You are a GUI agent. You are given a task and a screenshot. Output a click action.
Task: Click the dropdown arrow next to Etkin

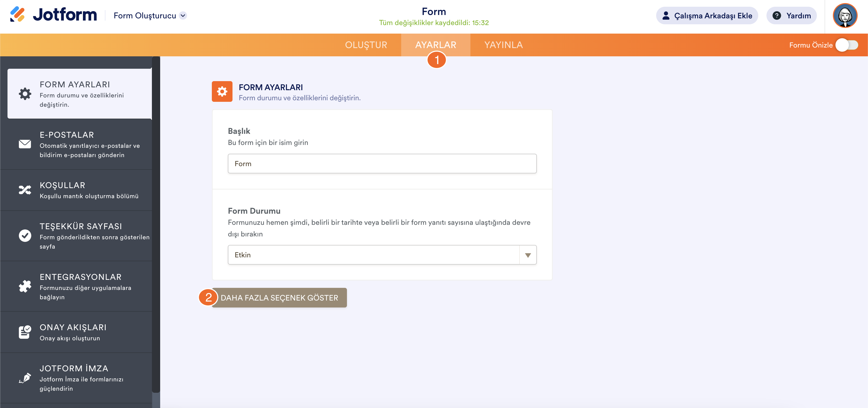(x=528, y=255)
